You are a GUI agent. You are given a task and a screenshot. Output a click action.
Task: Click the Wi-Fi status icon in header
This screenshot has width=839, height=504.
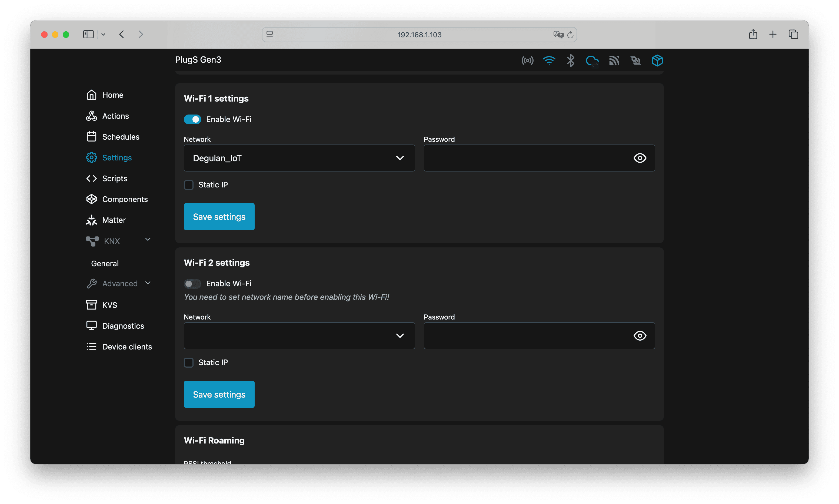[x=549, y=61]
